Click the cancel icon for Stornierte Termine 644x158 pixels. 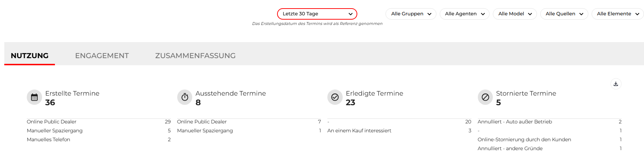[x=485, y=97]
